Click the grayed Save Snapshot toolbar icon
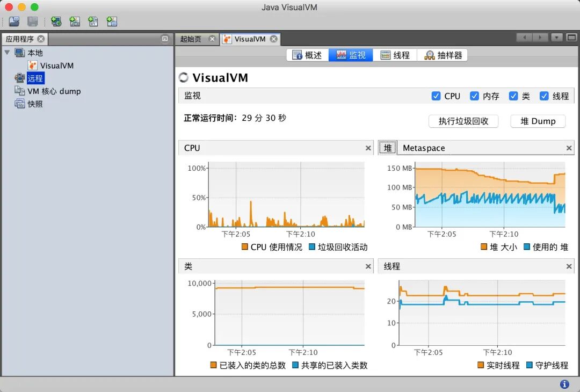 33,21
